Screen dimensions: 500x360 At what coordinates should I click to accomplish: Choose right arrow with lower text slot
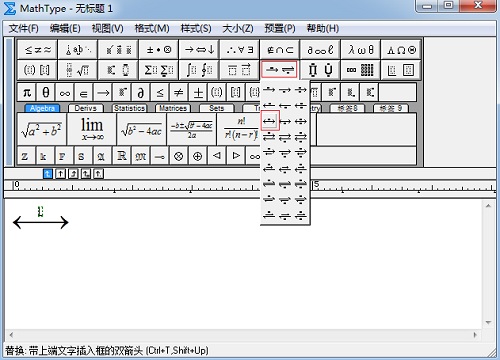(x=285, y=90)
